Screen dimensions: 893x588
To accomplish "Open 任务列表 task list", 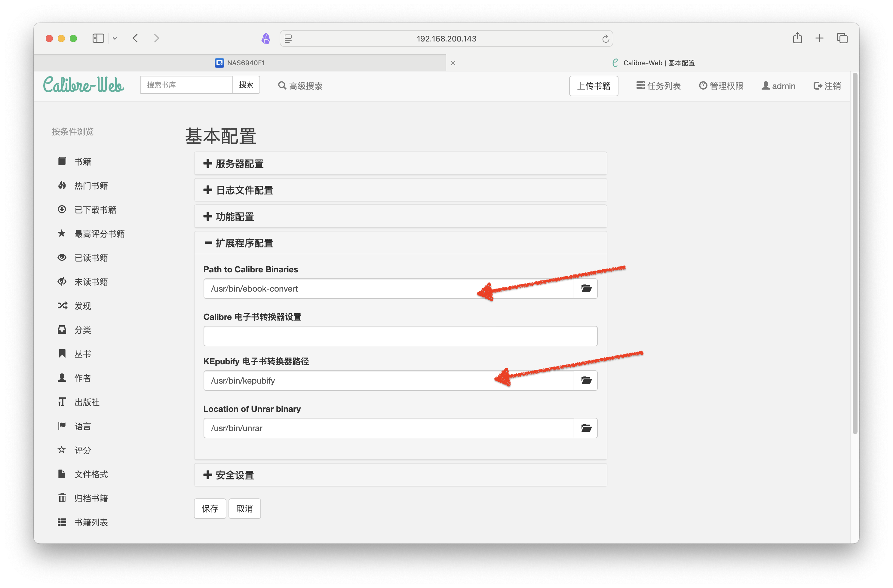I will point(658,86).
